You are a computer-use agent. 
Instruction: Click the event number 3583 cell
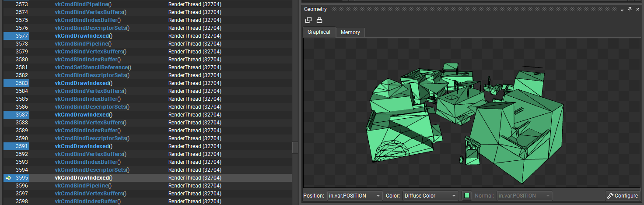coord(17,83)
